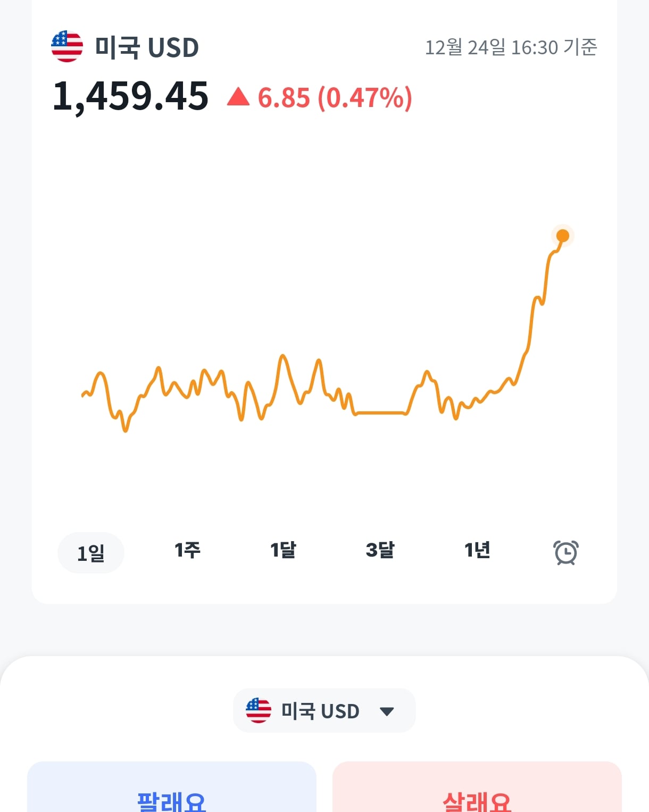Tap the flag icon inside the currency selector
Image resolution: width=649 pixels, height=812 pixels.
(x=259, y=710)
